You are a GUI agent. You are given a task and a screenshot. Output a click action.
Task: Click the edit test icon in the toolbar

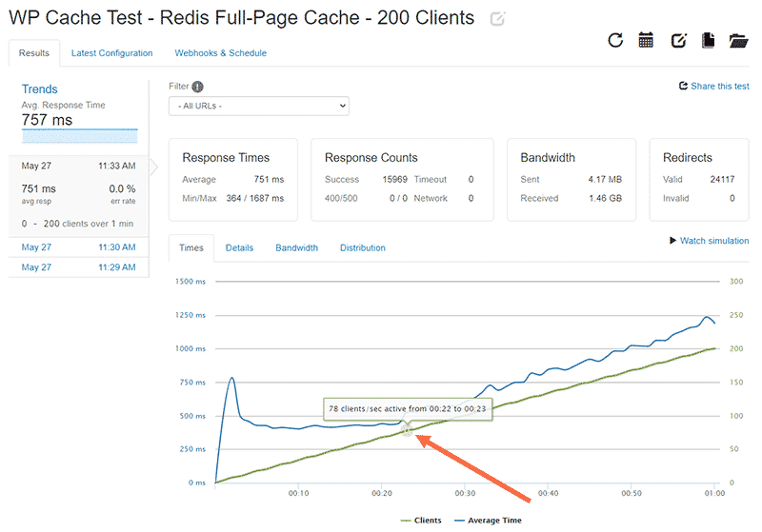click(678, 40)
